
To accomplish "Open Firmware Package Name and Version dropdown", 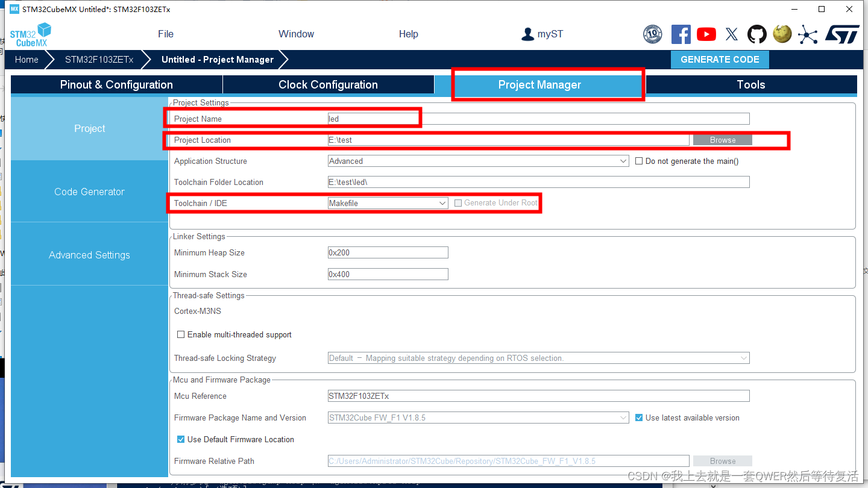I will [478, 418].
